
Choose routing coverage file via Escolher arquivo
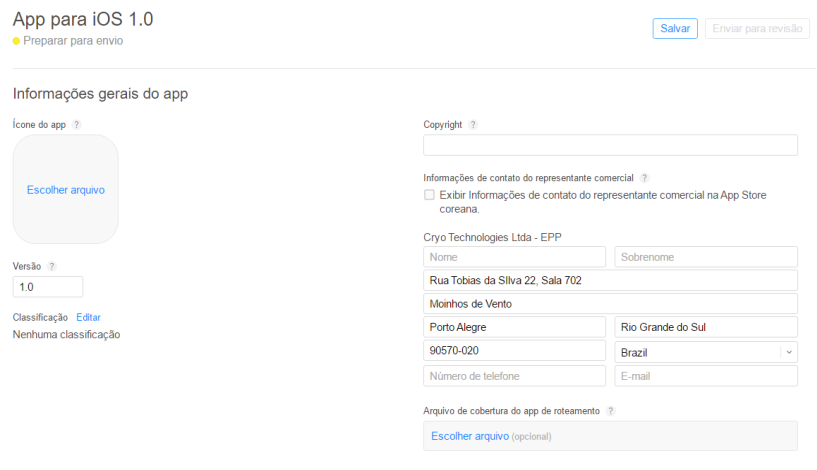tap(470, 436)
